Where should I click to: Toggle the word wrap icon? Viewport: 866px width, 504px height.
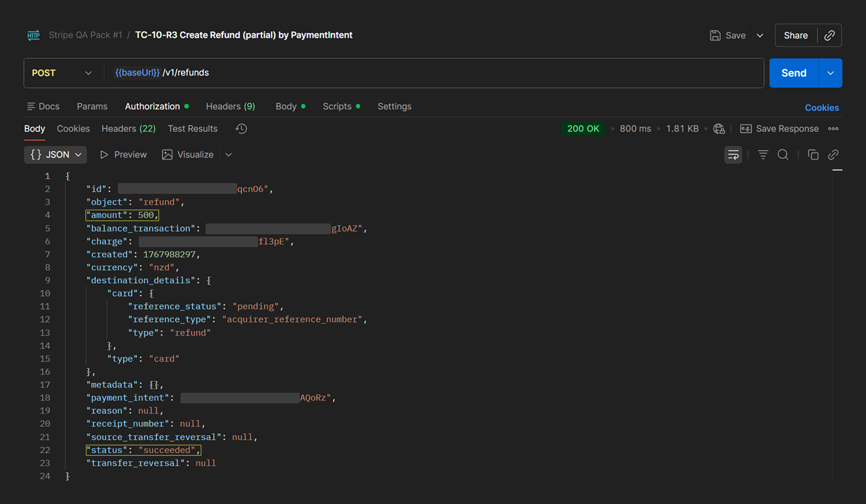pos(733,154)
